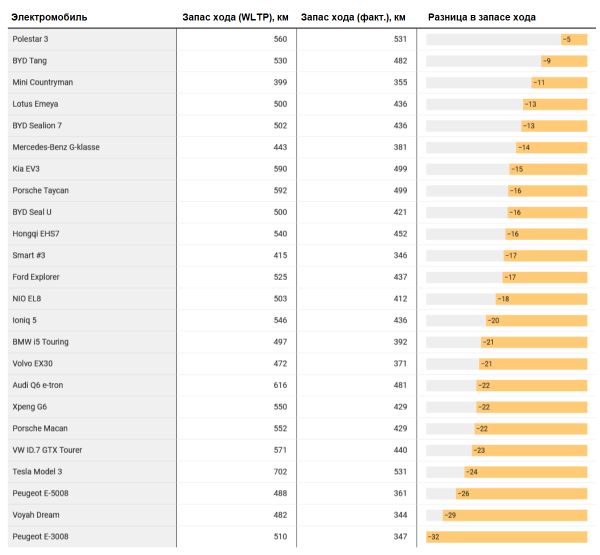Select the Hongqi EHS7 entry

coord(36,234)
